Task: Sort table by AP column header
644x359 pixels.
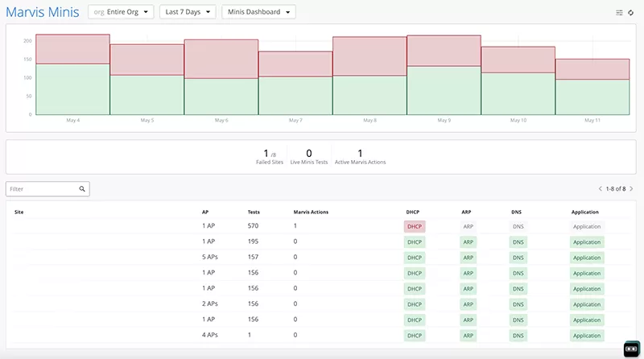Action: coord(205,212)
